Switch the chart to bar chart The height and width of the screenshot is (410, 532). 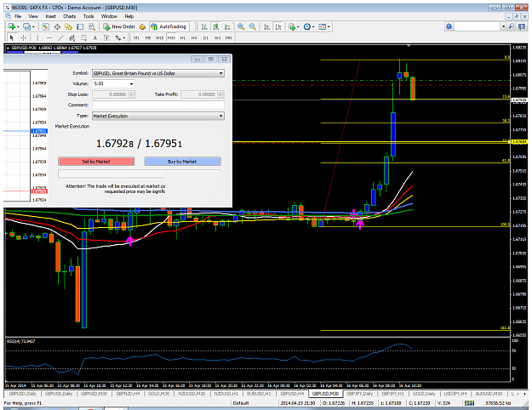[x=204, y=26]
